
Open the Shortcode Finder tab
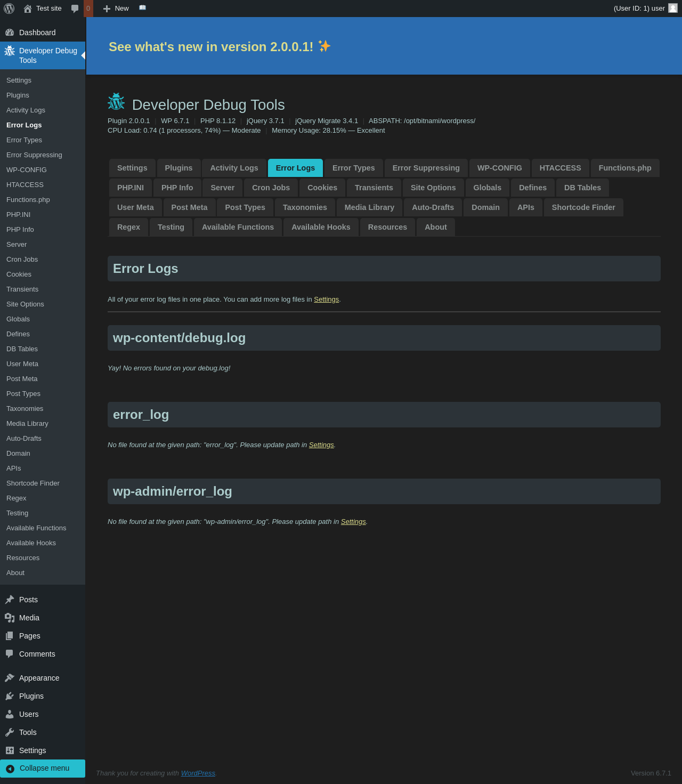583,207
